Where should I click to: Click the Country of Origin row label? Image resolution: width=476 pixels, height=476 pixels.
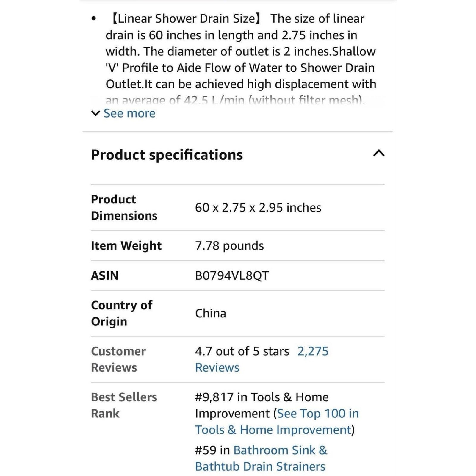click(122, 313)
